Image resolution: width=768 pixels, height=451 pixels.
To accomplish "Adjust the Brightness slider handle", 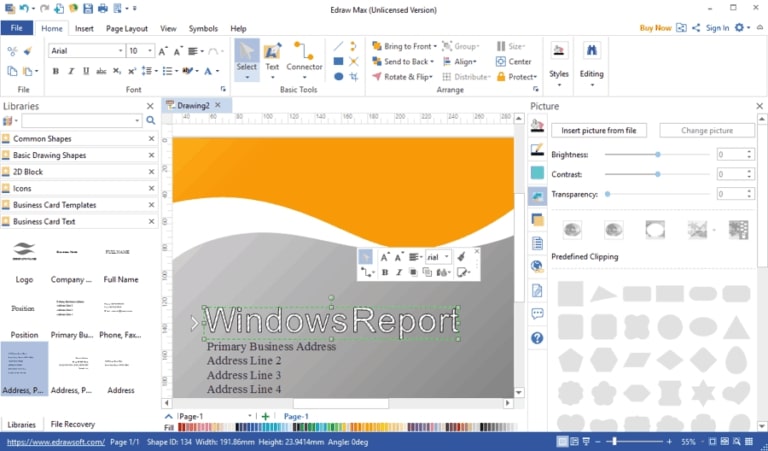I will [658, 154].
